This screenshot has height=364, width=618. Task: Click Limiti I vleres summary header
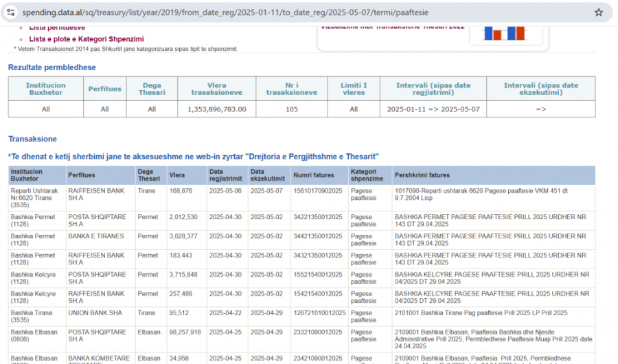click(x=354, y=89)
